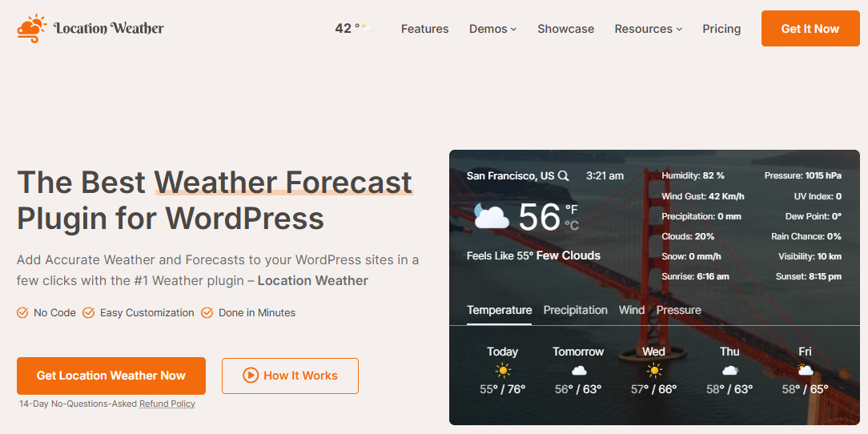This screenshot has height=434, width=868.
Task: Click the Rain Chance: 0% value
Action: pos(806,236)
